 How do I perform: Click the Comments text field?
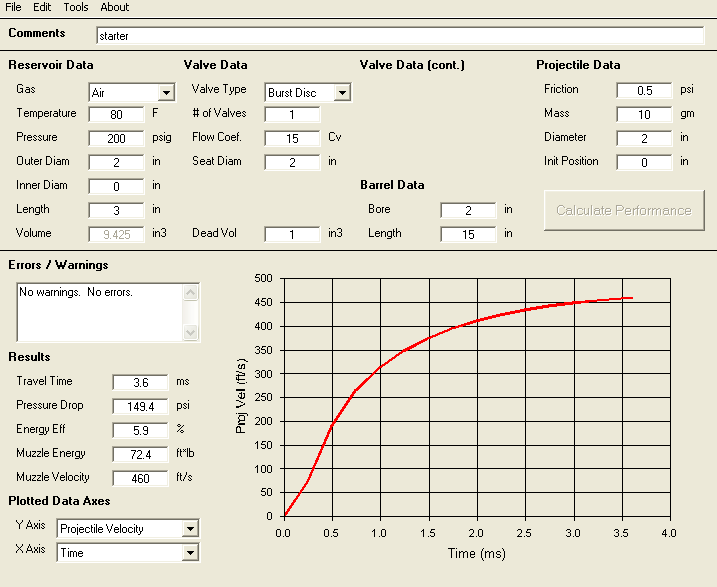400,36
